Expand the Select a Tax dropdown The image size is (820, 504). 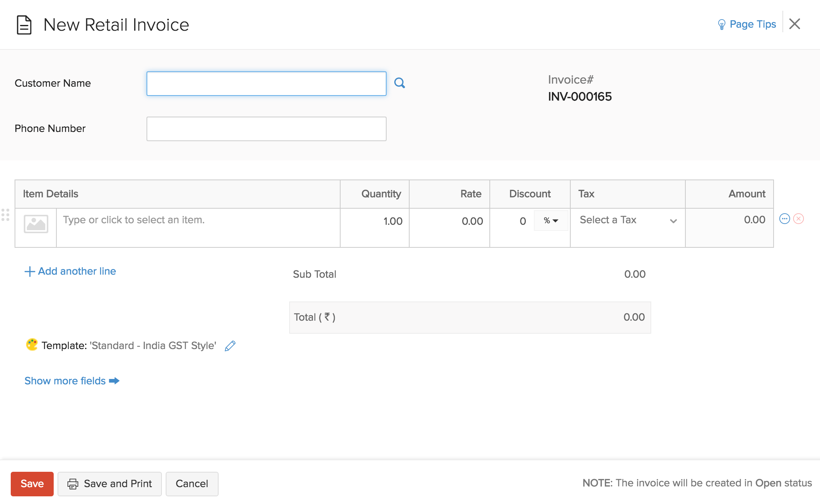click(627, 220)
